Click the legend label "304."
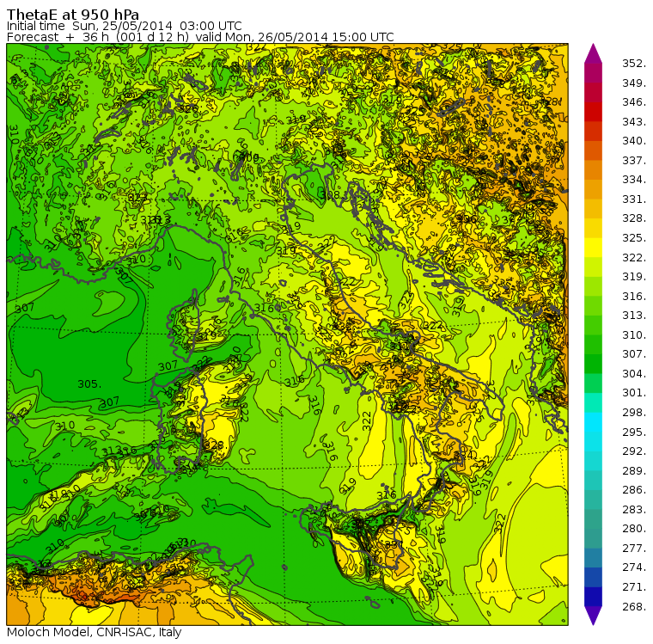This screenshot has width=653, height=644. pyautogui.click(x=634, y=374)
